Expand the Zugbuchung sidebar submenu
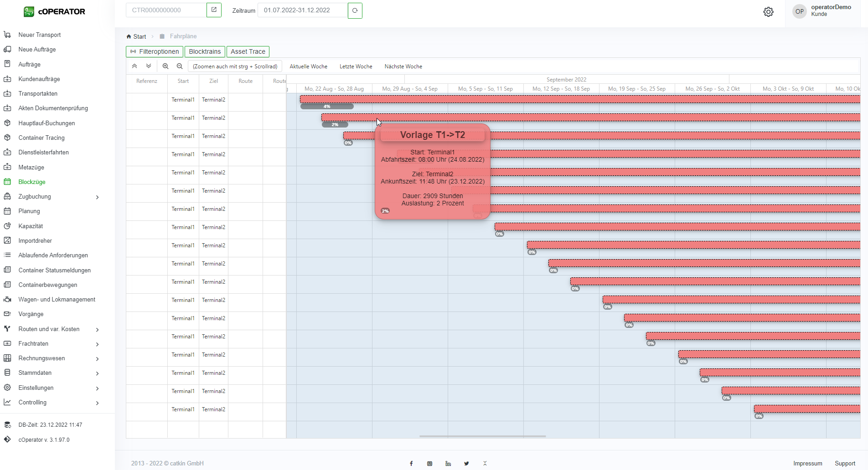868x470 pixels. (x=97, y=197)
